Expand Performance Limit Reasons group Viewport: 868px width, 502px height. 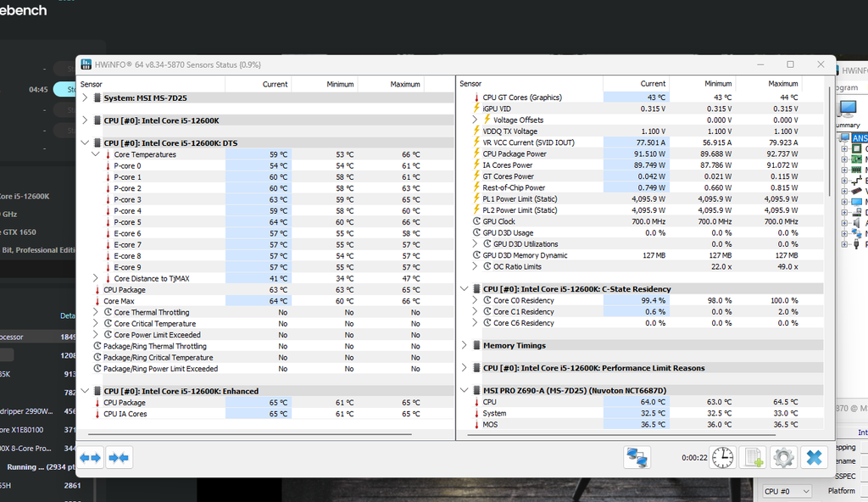tap(464, 367)
